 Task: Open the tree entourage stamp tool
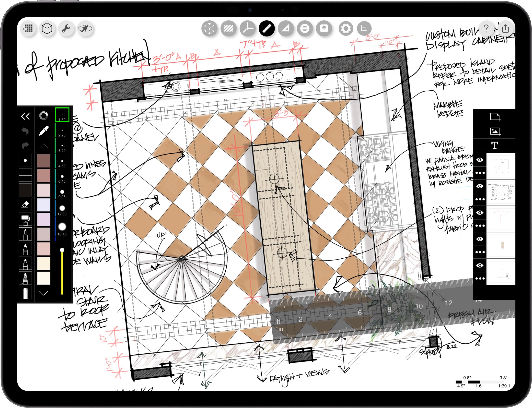click(x=324, y=29)
